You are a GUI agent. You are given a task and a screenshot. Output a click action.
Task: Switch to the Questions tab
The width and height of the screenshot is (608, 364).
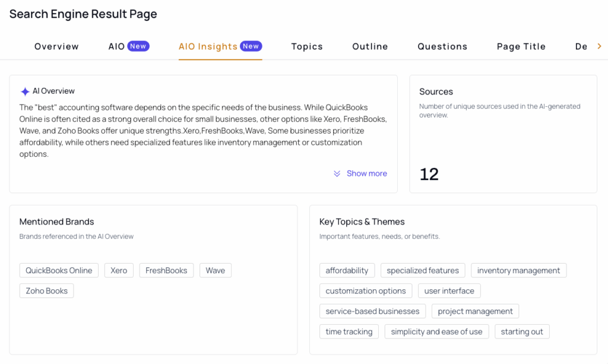tap(442, 46)
